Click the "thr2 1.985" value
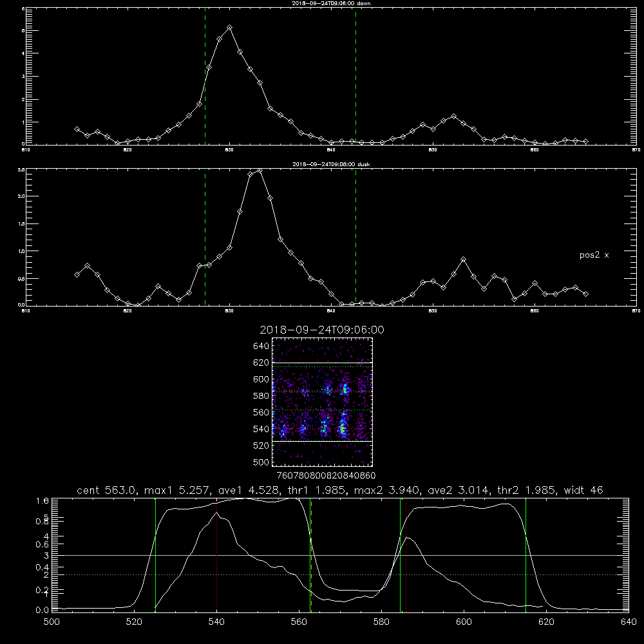This screenshot has height=644, width=644. (x=527, y=490)
